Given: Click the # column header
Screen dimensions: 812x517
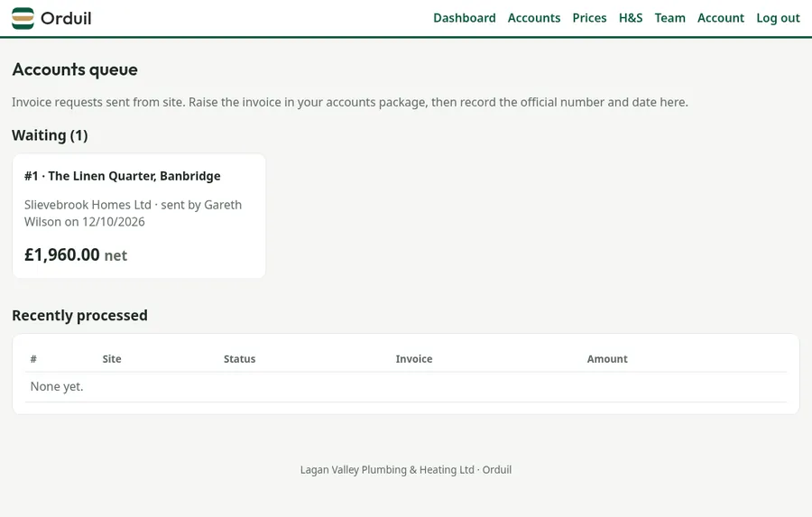Looking at the screenshot, I should tap(33, 359).
